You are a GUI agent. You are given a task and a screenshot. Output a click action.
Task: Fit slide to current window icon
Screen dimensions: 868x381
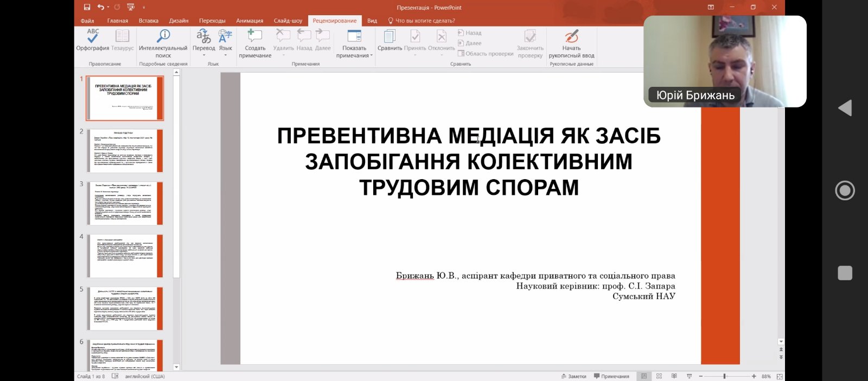tap(780, 376)
